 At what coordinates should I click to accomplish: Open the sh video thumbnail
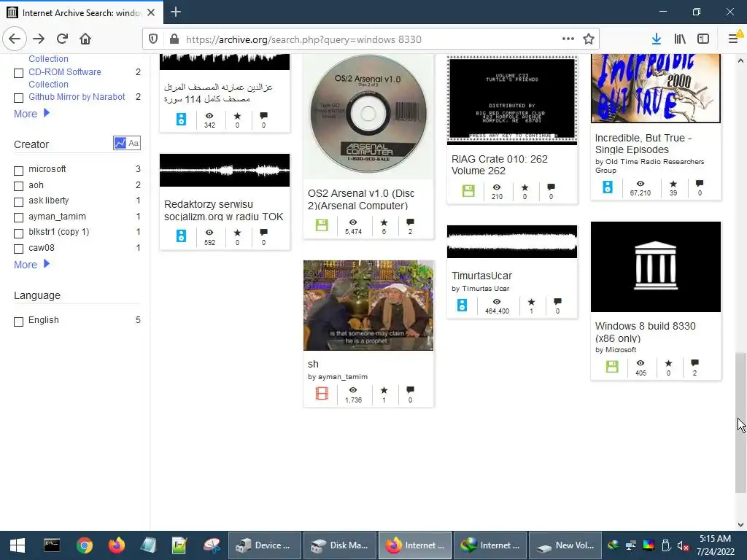368,306
